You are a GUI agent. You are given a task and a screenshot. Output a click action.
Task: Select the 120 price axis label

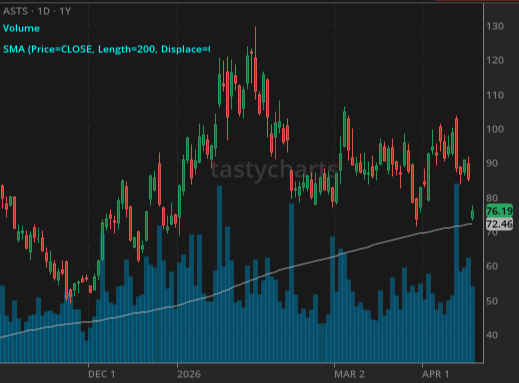[495, 60]
